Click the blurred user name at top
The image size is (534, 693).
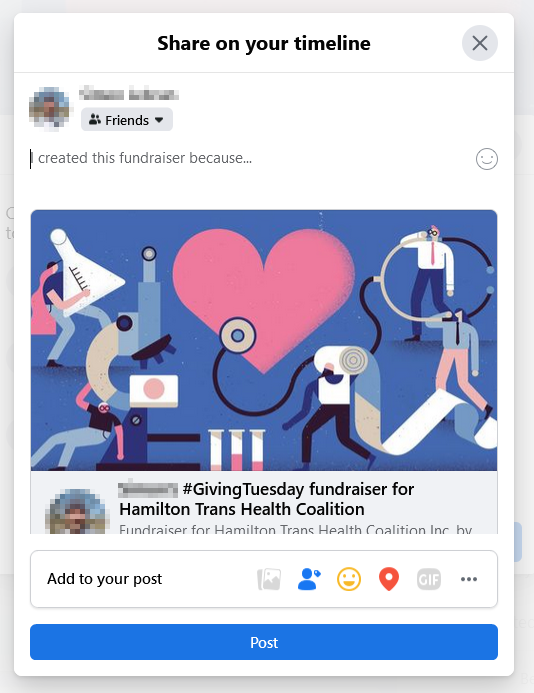coord(129,95)
